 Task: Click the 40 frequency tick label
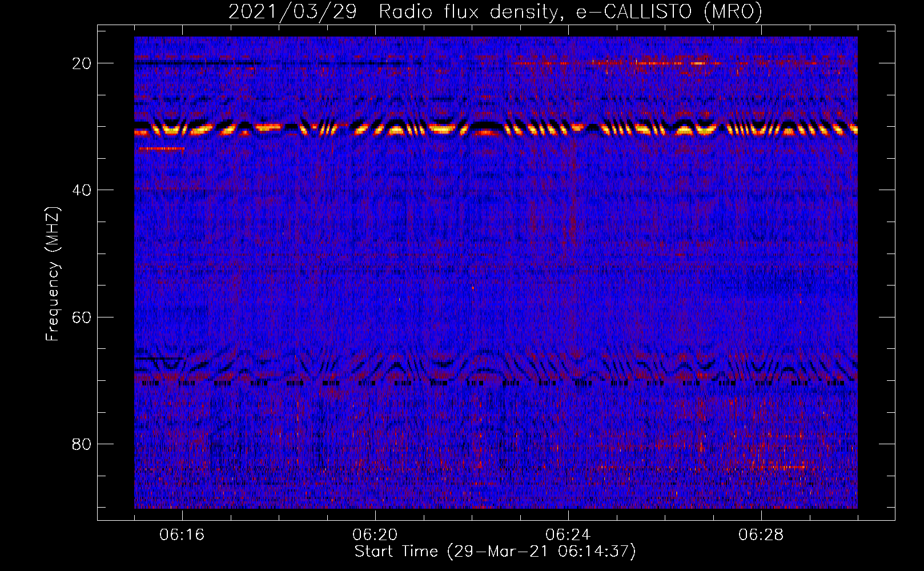coord(82,190)
